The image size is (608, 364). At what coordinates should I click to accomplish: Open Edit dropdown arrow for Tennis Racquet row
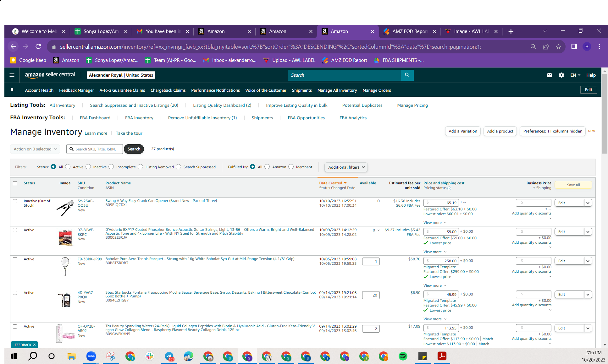coord(588,261)
